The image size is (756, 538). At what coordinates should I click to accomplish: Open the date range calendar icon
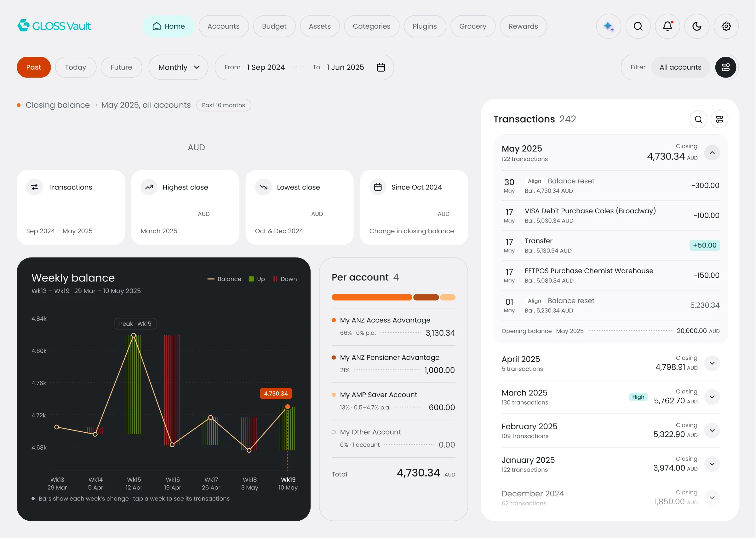tap(381, 67)
